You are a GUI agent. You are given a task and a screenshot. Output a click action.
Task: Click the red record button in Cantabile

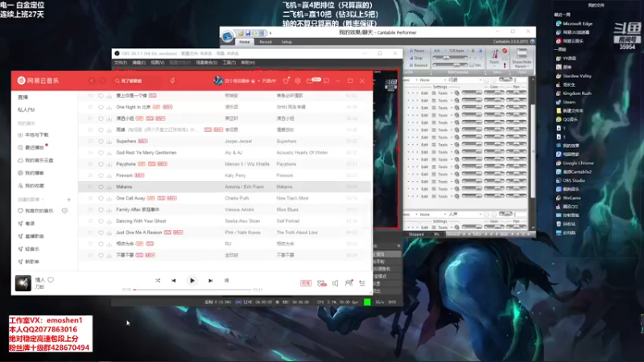point(505,51)
